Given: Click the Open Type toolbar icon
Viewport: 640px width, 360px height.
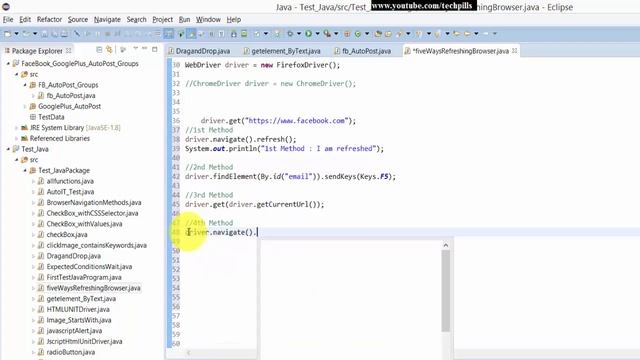Looking at the screenshot, I should (378, 34).
